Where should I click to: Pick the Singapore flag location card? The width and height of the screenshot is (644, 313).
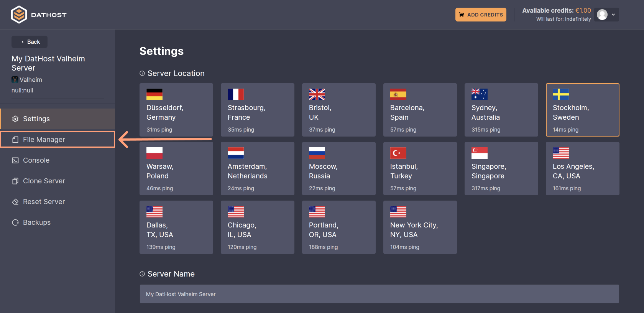(501, 169)
